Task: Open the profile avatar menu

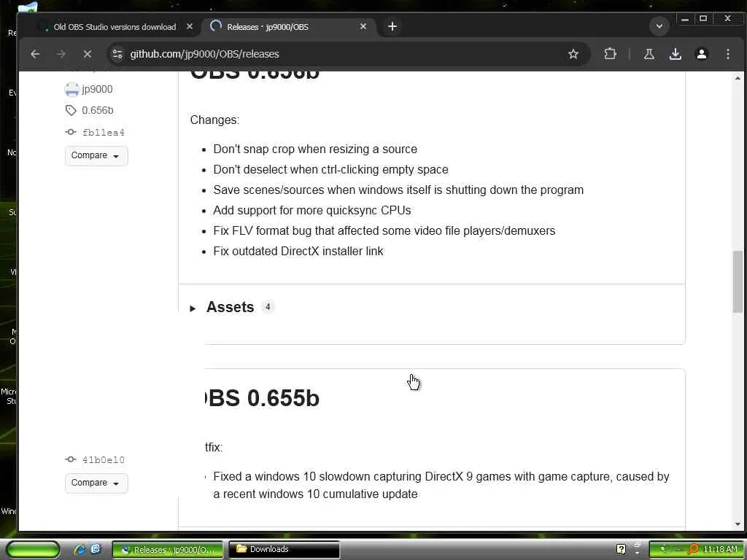Action: [701, 54]
